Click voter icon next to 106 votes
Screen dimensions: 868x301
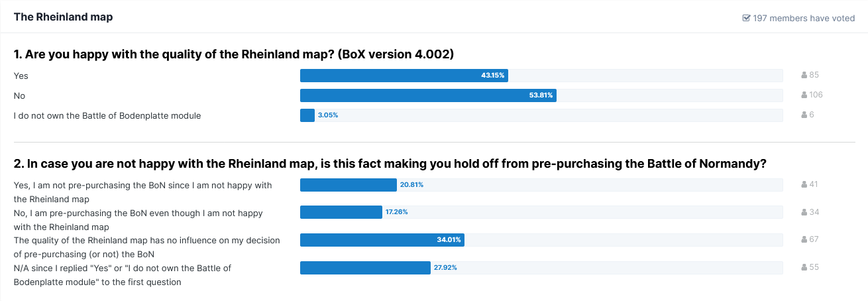804,95
